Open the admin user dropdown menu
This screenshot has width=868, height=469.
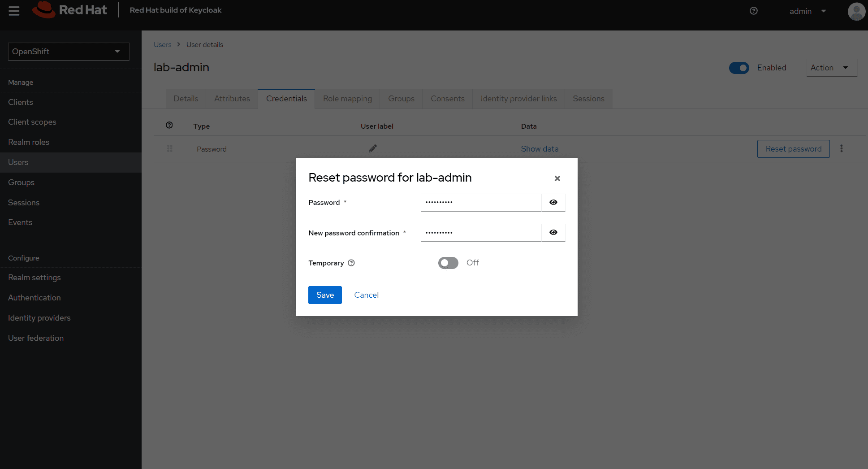click(808, 11)
